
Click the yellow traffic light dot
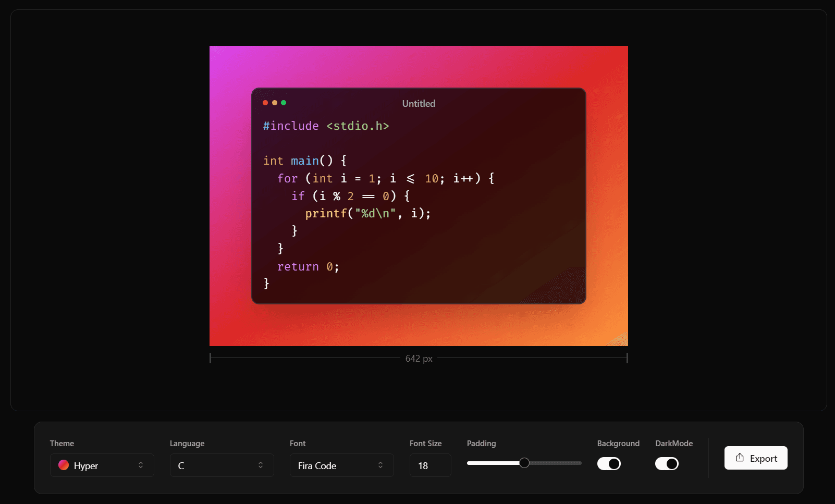(274, 103)
